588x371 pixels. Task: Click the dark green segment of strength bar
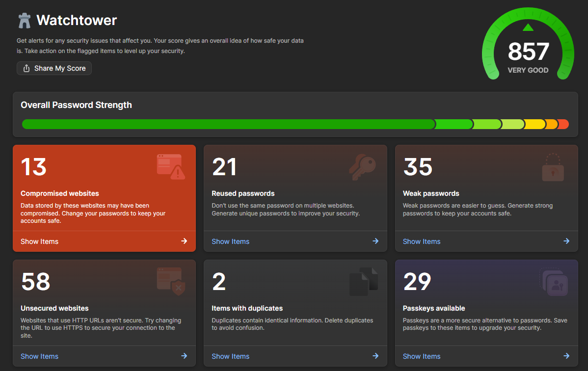pos(228,124)
